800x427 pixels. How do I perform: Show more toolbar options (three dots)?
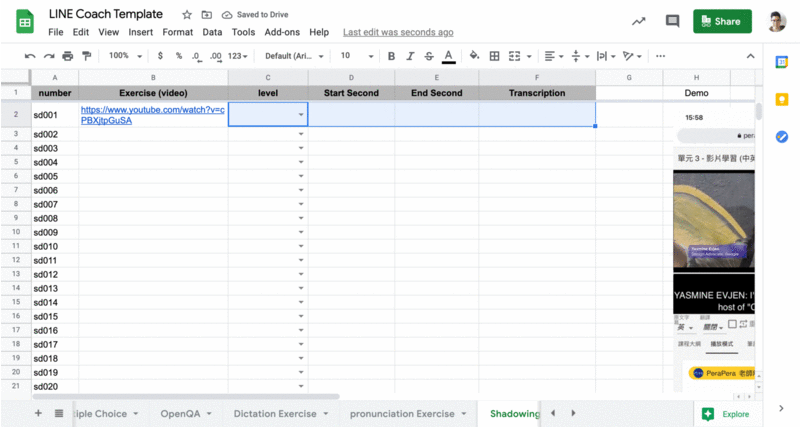pyautogui.click(x=660, y=56)
